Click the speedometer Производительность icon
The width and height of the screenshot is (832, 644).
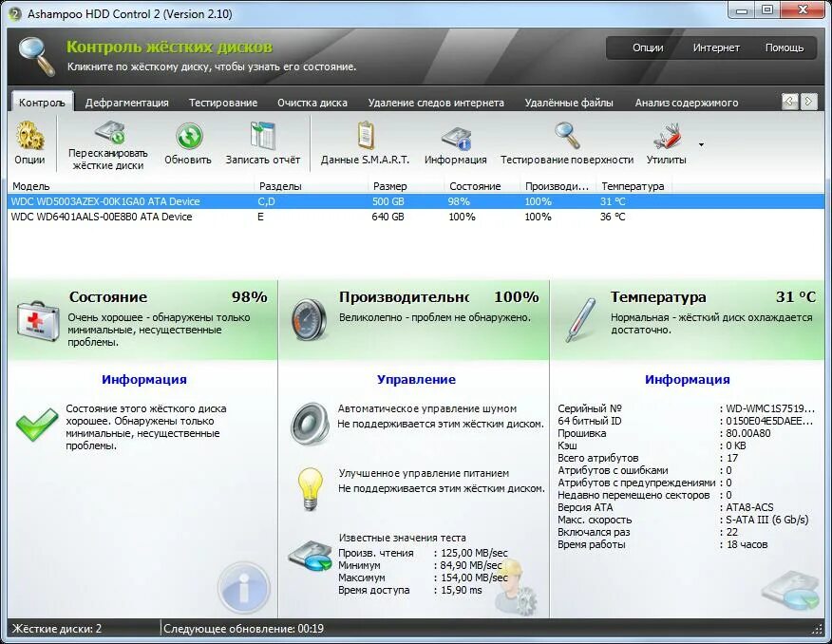pyautogui.click(x=309, y=320)
